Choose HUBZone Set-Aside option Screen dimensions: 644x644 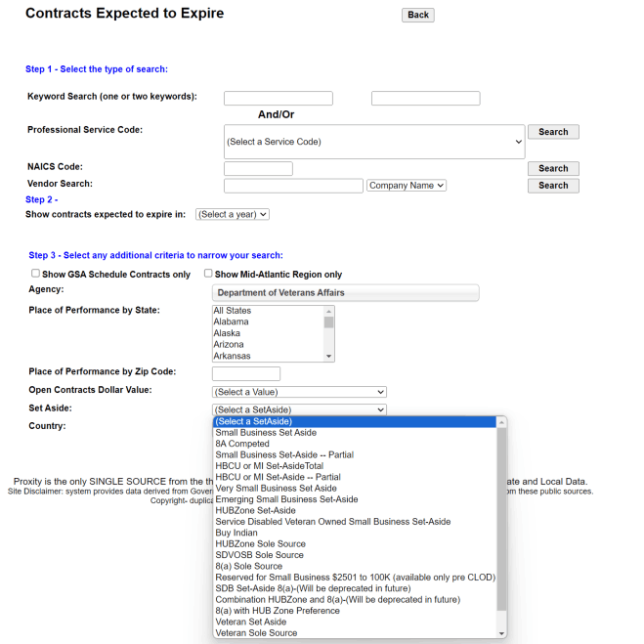coord(355,510)
